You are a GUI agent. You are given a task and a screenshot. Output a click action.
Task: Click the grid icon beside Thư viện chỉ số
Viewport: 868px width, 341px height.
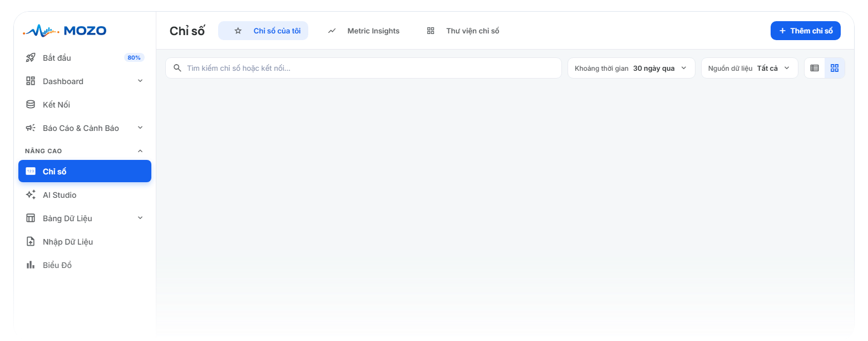tap(431, 31)
